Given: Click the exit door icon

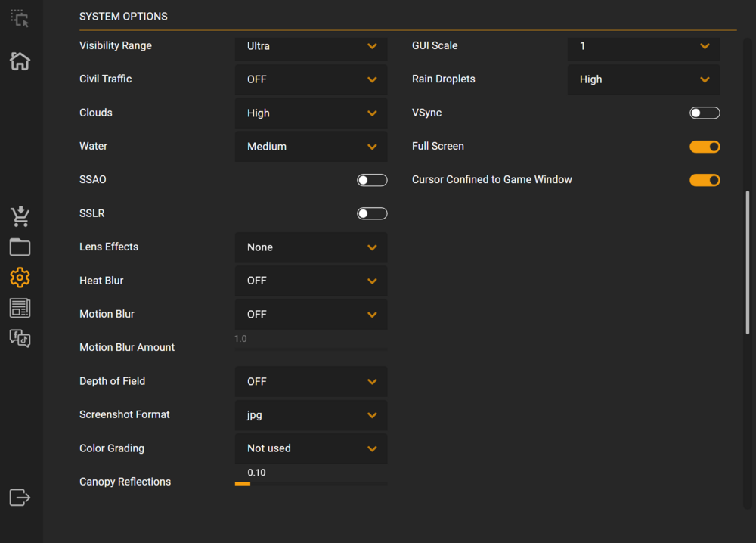Looking at the screenshot, I should click(20, 497).
